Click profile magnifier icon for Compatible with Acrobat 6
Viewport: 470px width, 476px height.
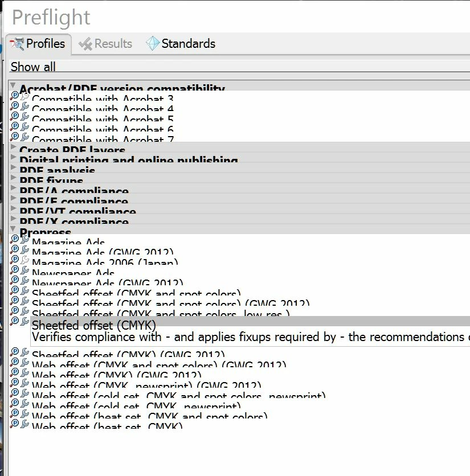tap(14, 126)
